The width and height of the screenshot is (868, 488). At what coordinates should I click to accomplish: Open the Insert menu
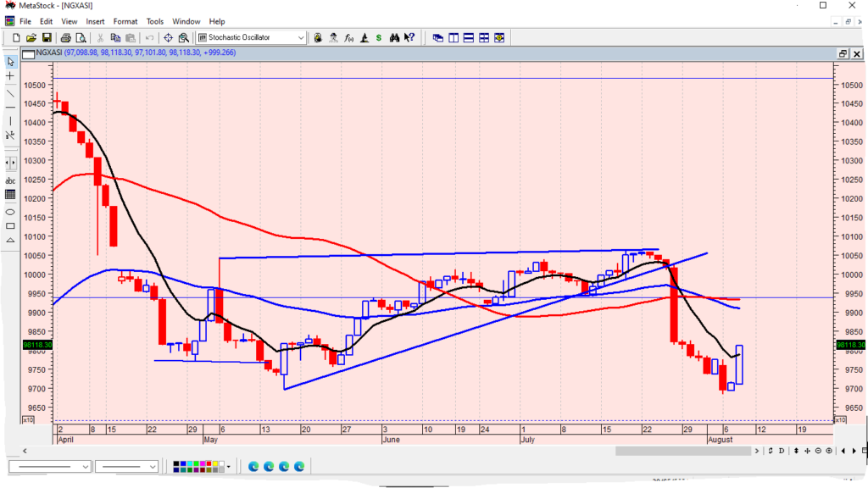pos(95,21)
